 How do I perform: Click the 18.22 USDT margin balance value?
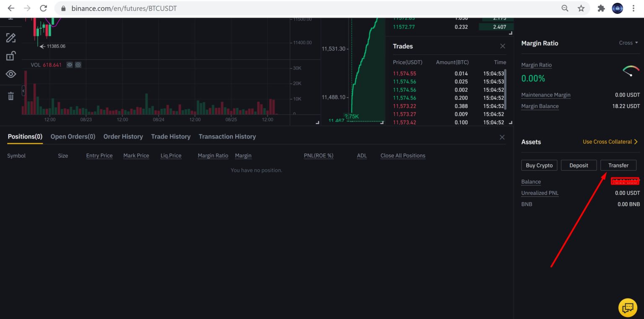point(626,106)
